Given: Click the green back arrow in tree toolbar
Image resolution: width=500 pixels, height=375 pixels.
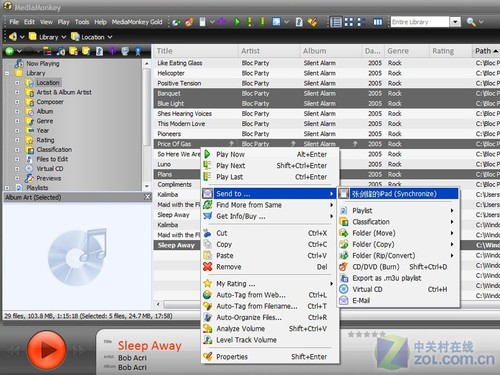Looking at the screenshot, I should pos(9,51).
